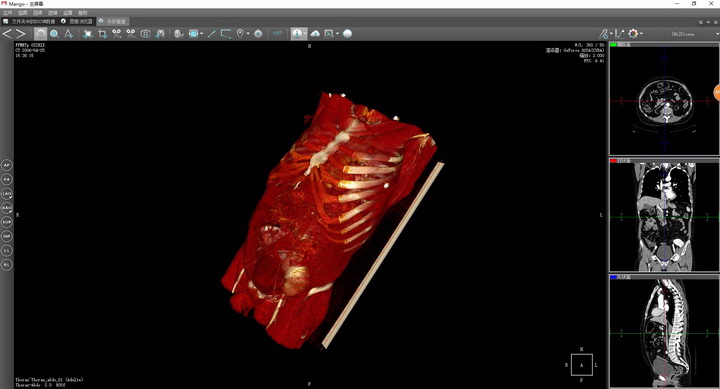
Task: Click the white sphere icon
Action: click(x=348, y=34)
